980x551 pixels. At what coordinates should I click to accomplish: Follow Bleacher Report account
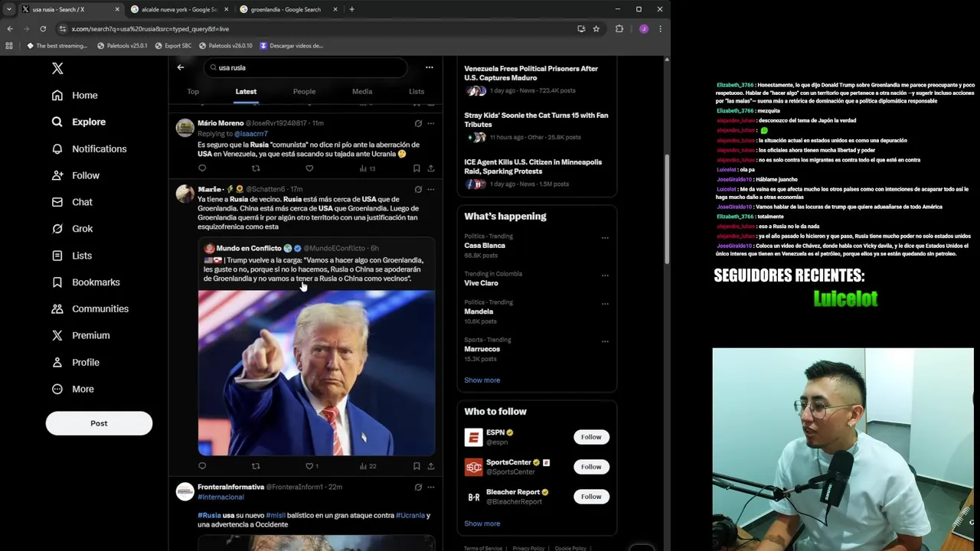point(591,497)
